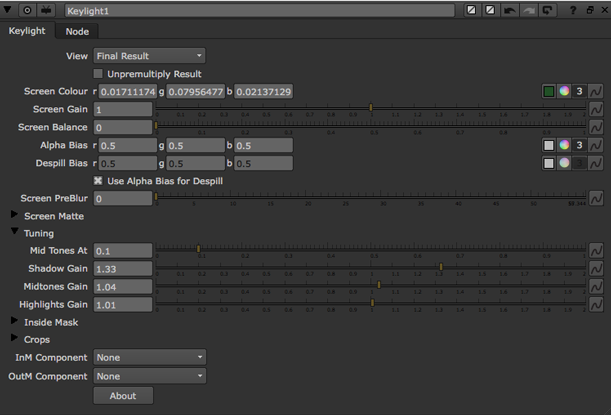Open the View dropdown showing Final Result

[x=149, y=56]
